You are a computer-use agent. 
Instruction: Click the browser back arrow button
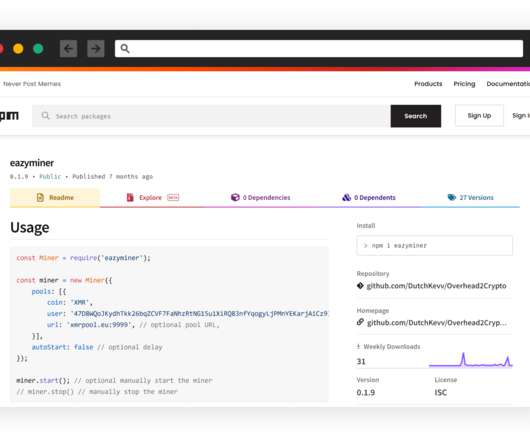[69, 49]
